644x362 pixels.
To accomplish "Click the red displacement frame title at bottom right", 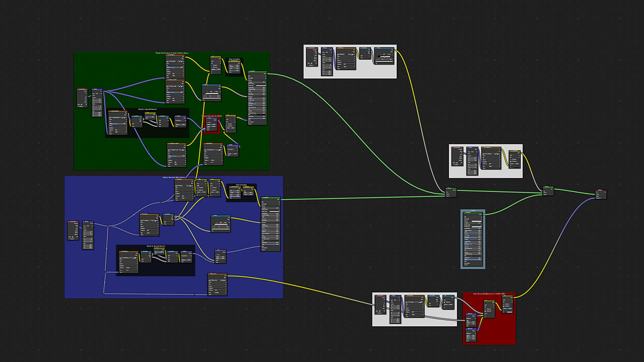I will coord(489,294).
